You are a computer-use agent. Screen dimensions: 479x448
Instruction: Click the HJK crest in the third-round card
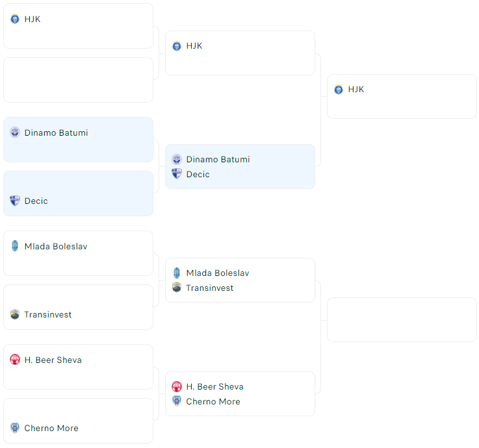pos(339,90)
